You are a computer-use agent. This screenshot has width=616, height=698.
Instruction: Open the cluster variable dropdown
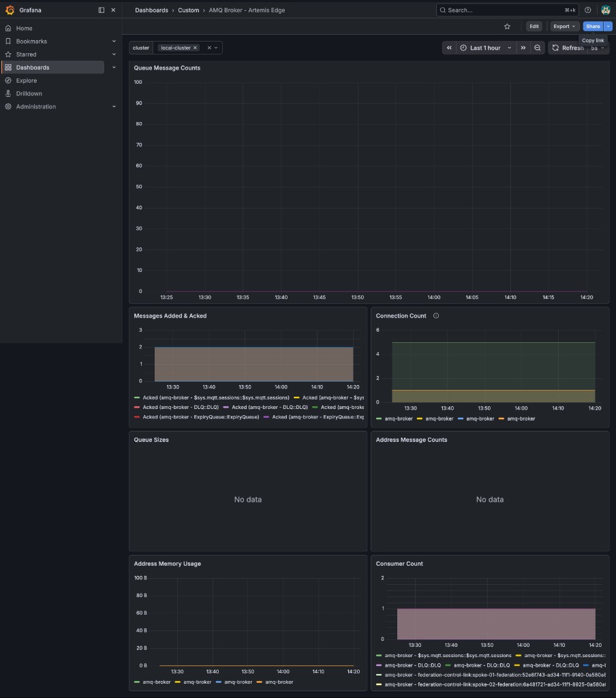pyautogui.click(x=216, y=48)
